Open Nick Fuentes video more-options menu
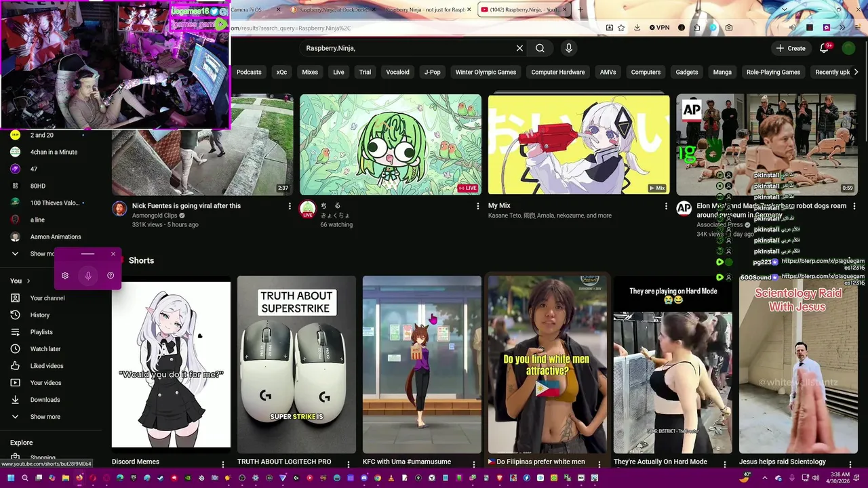The width and height of the screenshot is (868, 488). coord(290,206)
